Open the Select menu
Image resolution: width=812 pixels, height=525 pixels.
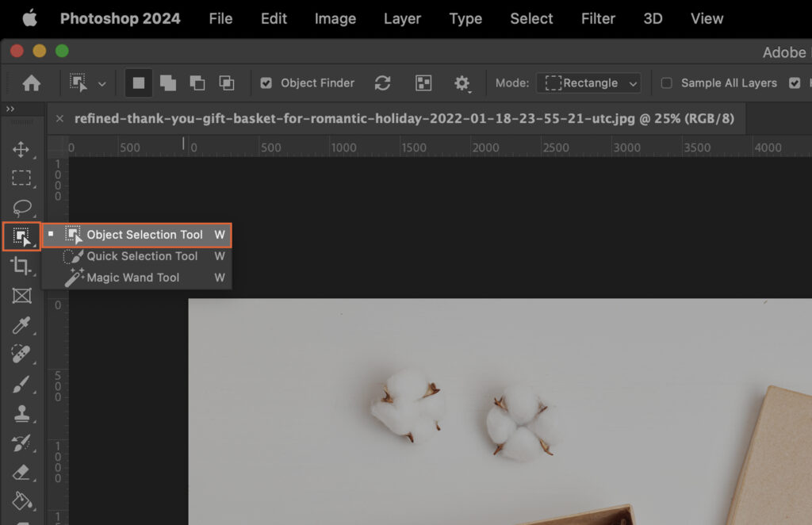(530, 18)
